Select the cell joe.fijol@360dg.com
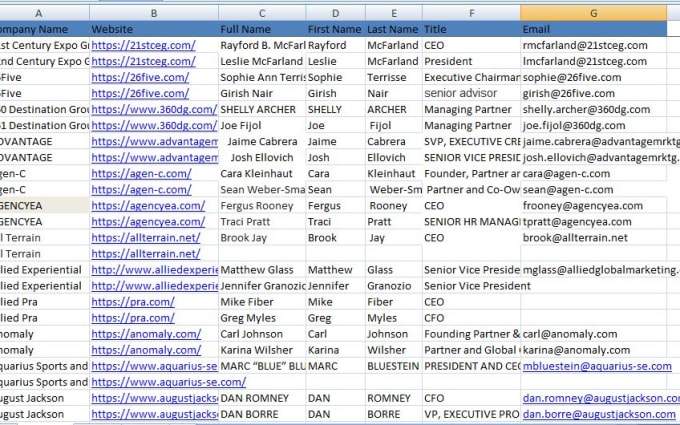The height and width of the screenshot is (425, 680). [x=593, y=125]
